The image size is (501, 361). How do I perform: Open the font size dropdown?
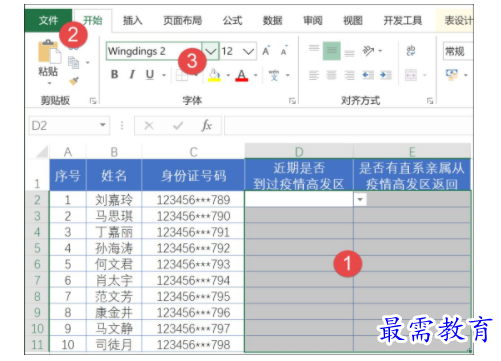(x=248, y=51)
